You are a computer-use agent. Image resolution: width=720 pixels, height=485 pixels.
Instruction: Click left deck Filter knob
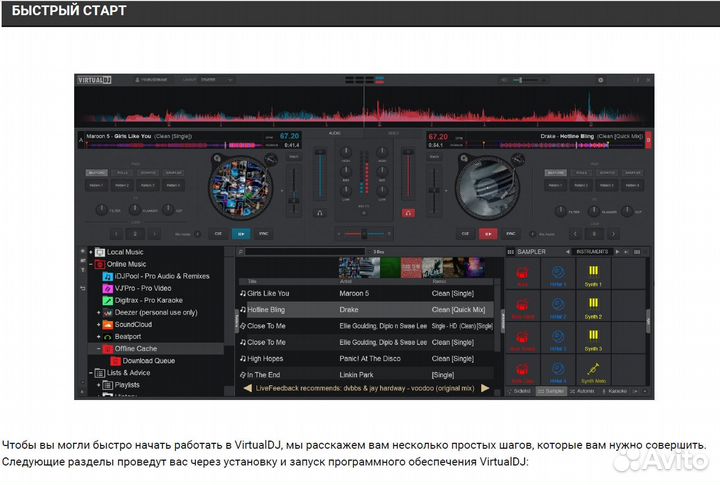click(101, 210)
